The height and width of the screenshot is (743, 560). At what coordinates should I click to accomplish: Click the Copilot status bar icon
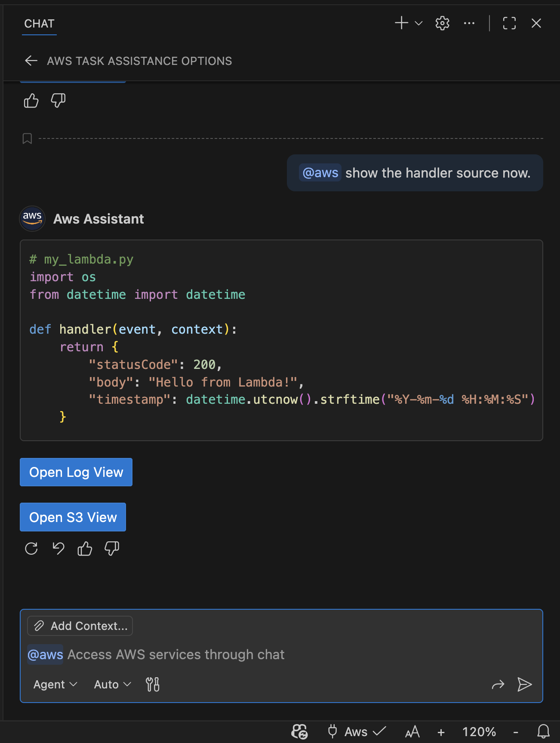pos(300,731)
